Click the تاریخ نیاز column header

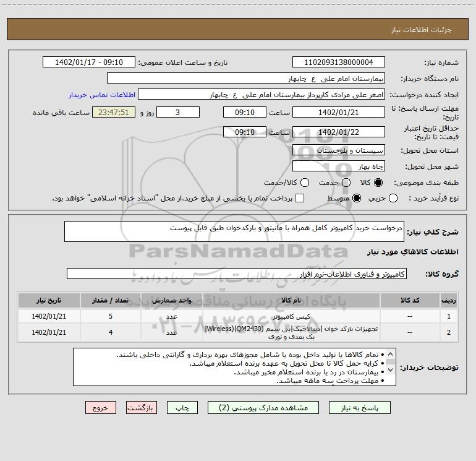pos(49,301)
